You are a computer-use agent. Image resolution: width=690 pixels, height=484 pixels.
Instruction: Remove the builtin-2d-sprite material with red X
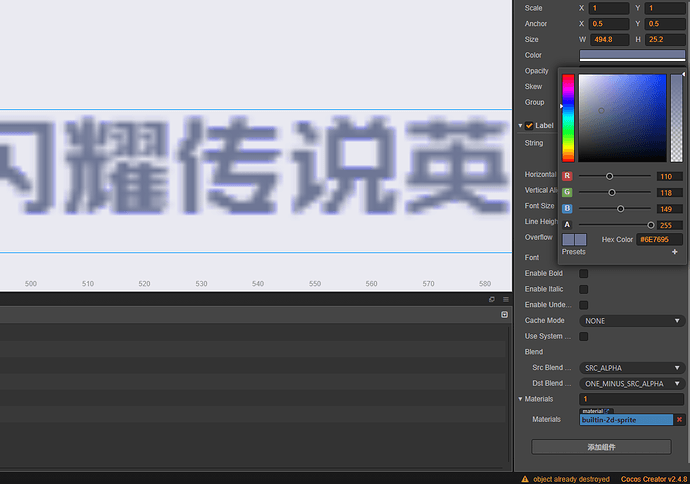(679, 419)
